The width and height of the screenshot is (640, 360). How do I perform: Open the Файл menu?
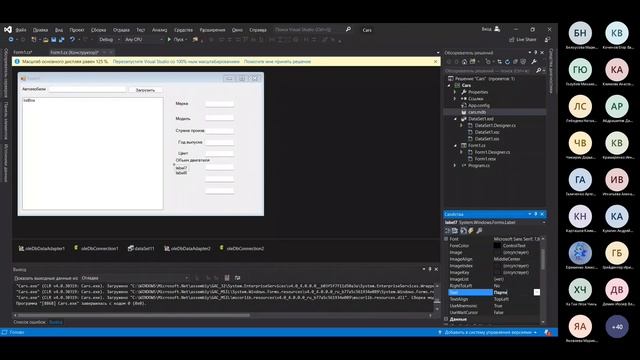click(21, 30)
